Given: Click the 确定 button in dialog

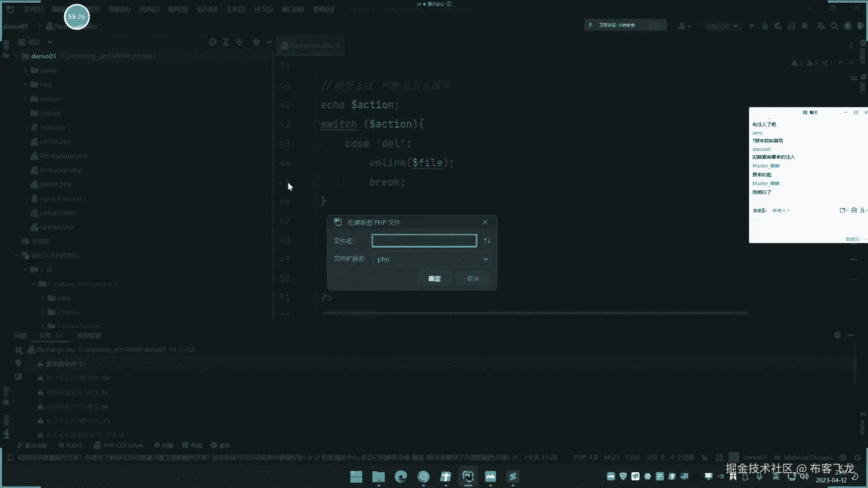Looking at the screenshot, I should pos(434,278).
